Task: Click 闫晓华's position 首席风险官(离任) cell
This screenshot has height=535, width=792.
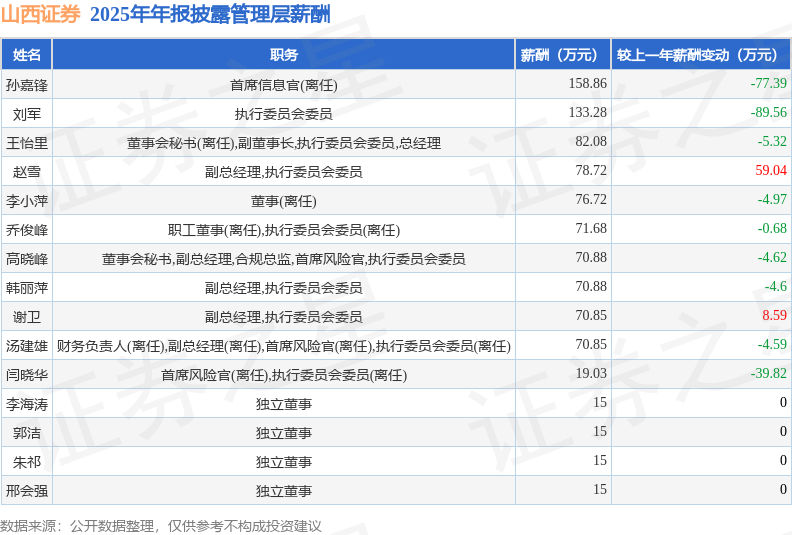Action: pos(283,375)
